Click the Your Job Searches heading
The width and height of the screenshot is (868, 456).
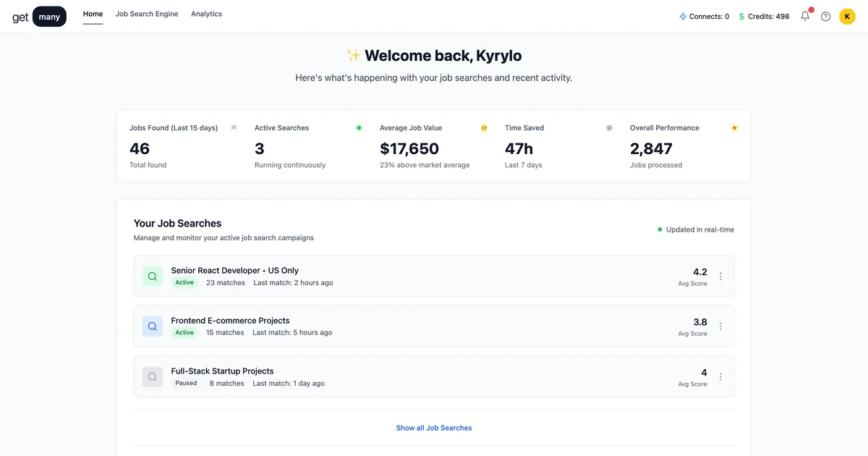point(177,224)
